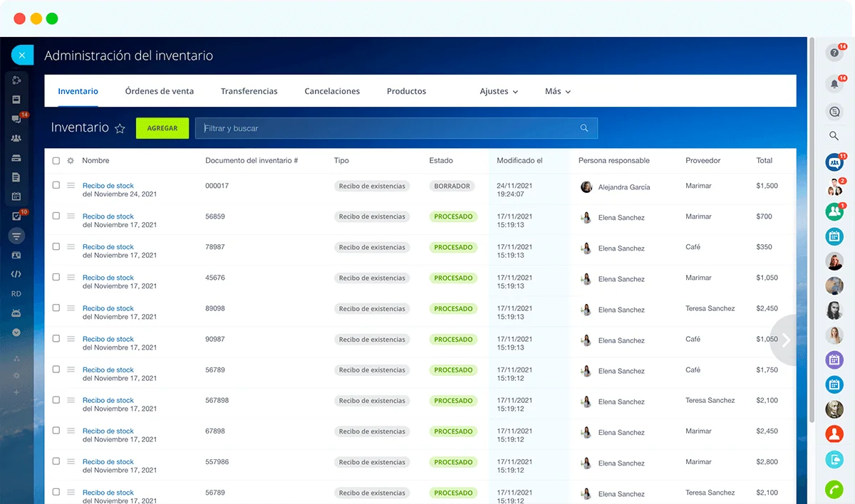This screenshot has height=504, width=855.
Task: Expand the Ajustes dropdown
Action: 499,92
